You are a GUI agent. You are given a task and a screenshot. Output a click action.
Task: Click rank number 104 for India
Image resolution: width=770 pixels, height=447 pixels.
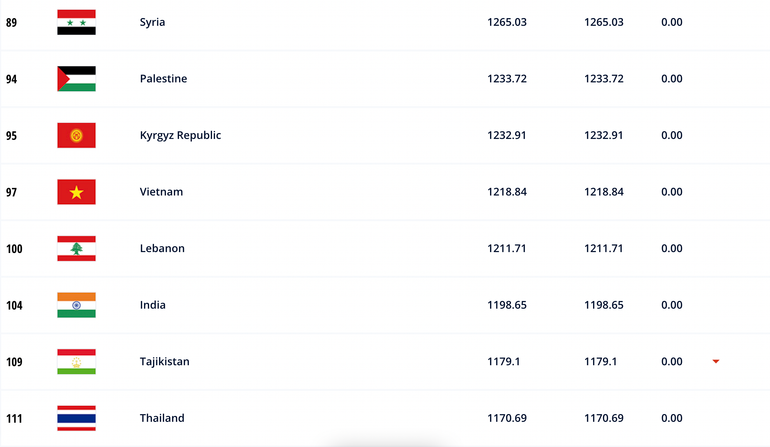(x=14, y=305)
